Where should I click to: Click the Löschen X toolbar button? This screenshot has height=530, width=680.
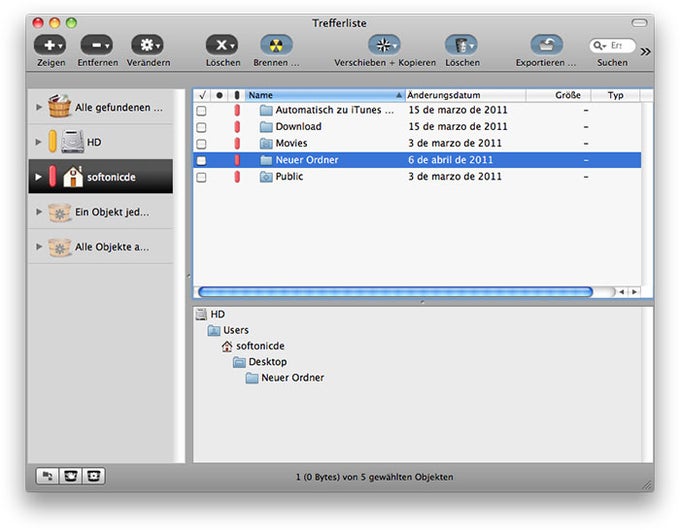(x=222, y=45)
